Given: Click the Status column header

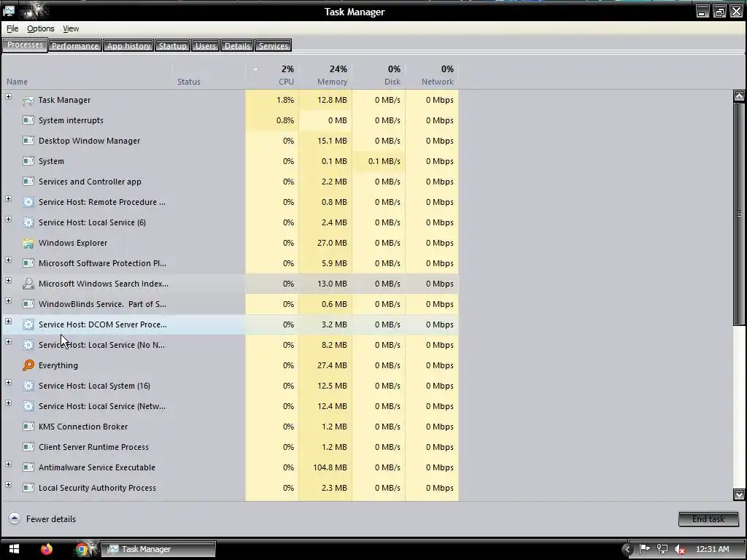Looking at the screenshot, I should [x=209, y=75].
